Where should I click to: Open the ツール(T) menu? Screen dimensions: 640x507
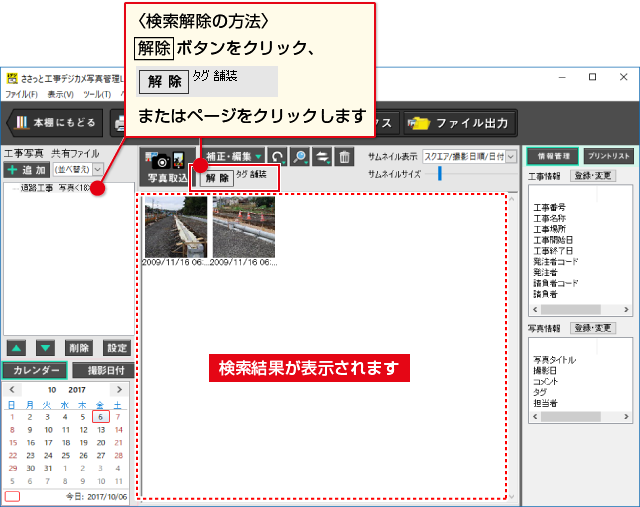coord(97,94)
